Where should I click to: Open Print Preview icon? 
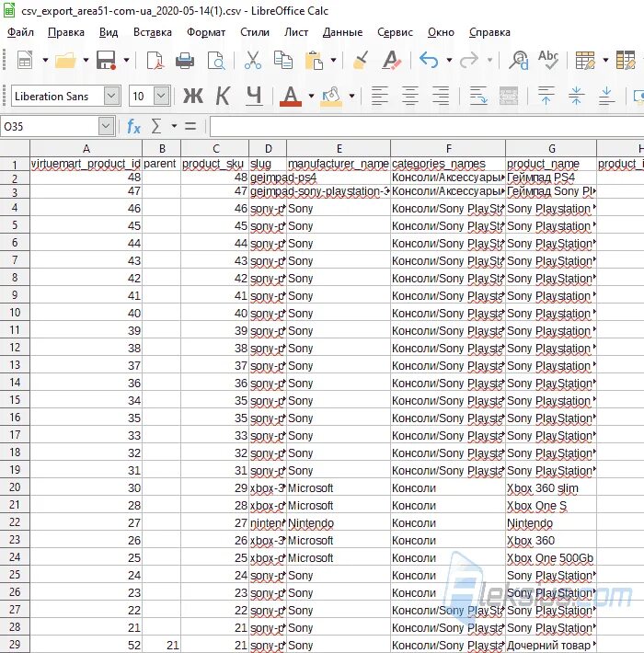coord(216,60)
